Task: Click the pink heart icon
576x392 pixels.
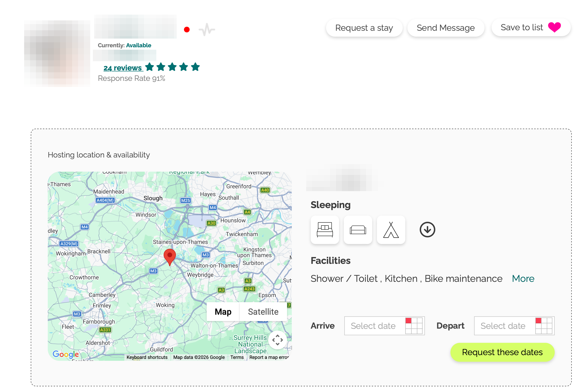Action: click(554, 27)
